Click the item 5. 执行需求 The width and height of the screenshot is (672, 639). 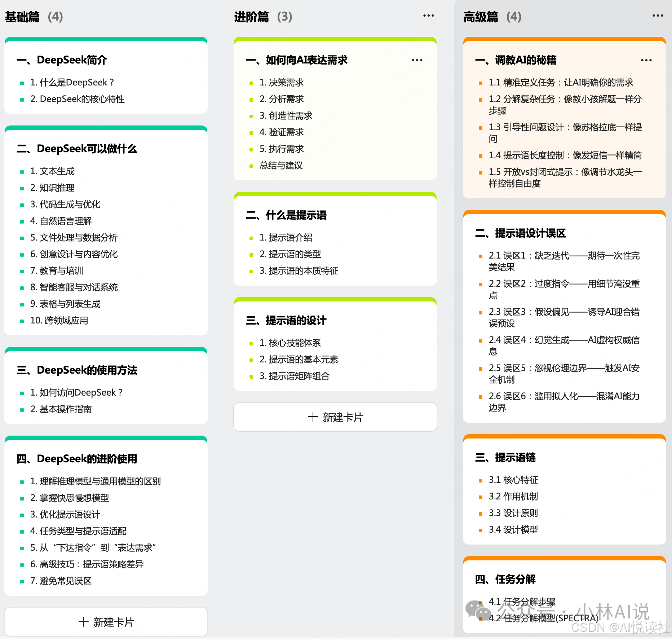[282, 149]
